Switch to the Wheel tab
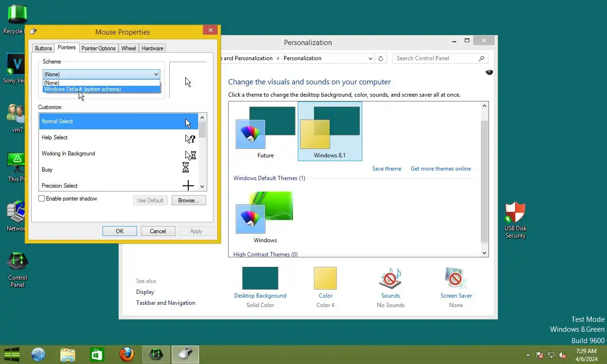 coord(129,48)
